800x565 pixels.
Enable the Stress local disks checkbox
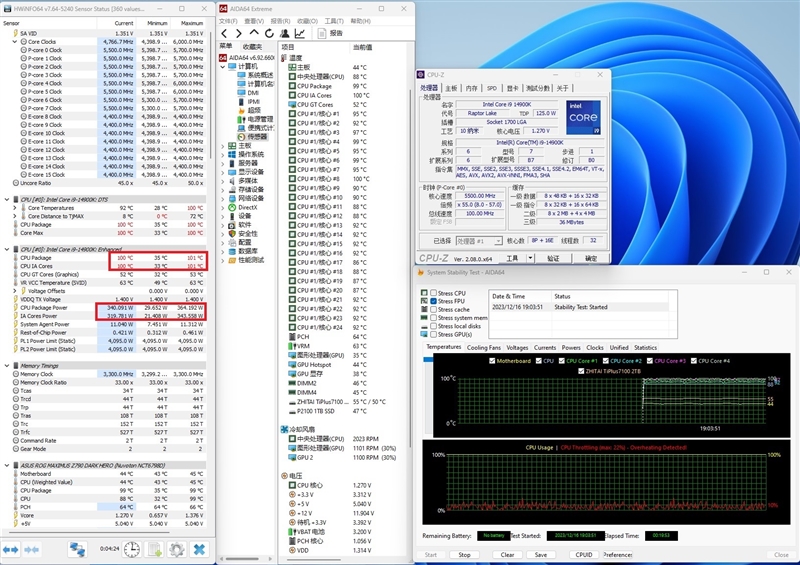tap(433, 326)
